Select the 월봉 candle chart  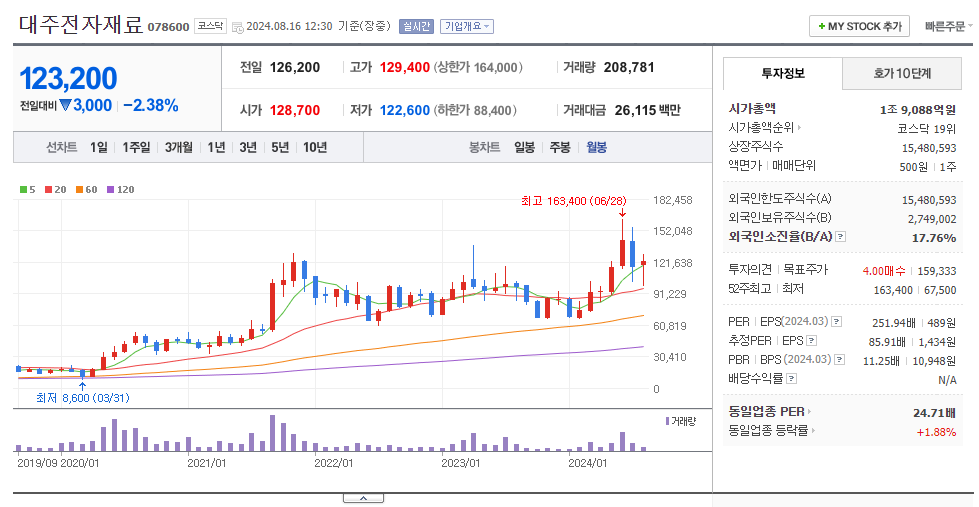(x=596, y=147)
